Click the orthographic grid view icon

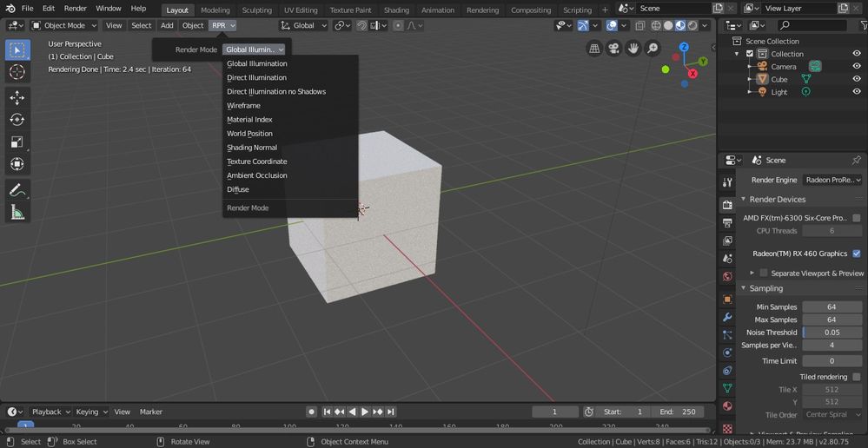(594, 49)
